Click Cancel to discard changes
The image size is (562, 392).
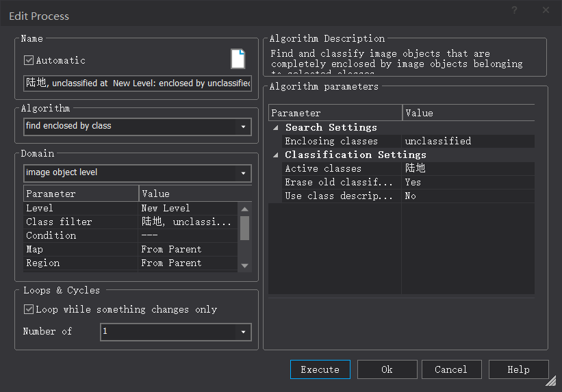pyautogui.click(x=450, y=369)
